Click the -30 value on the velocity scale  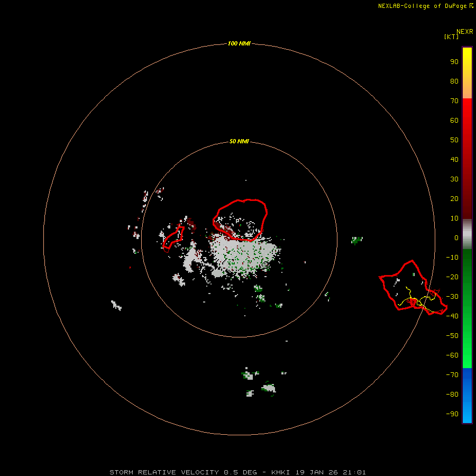coord(452,297)
